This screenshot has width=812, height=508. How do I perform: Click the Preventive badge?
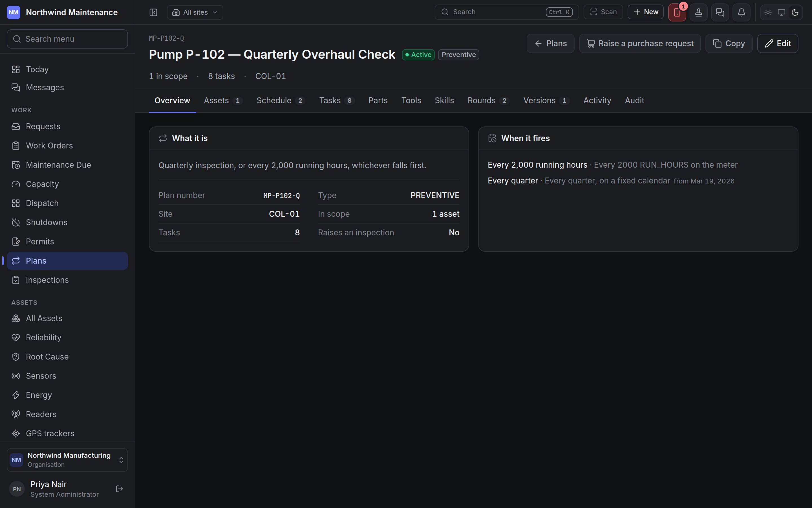[x=458, y=55]
